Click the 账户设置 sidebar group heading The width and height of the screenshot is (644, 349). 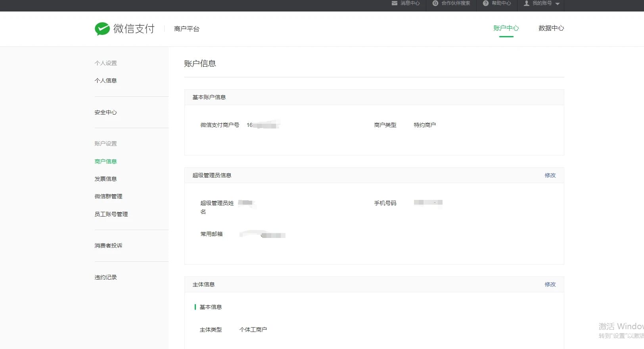click(105, 144)
